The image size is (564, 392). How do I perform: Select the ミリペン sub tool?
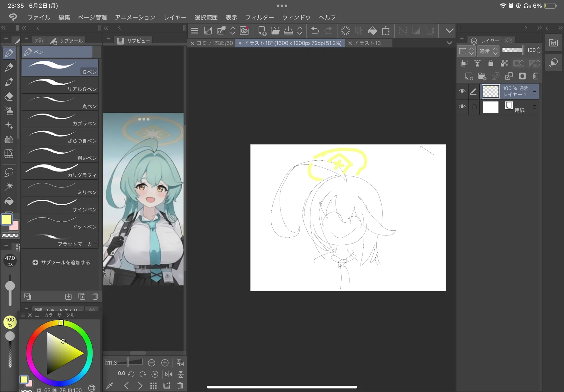tap(60, 188)
